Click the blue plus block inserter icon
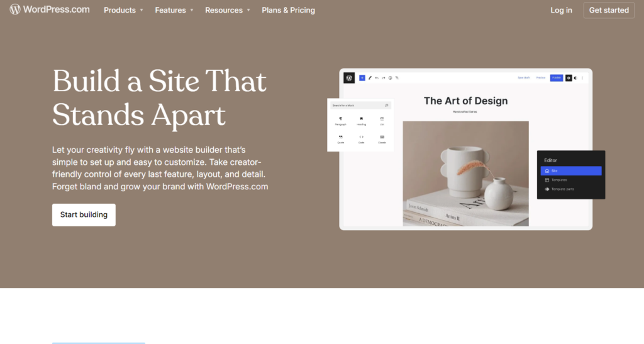 (x=362, y=77)
